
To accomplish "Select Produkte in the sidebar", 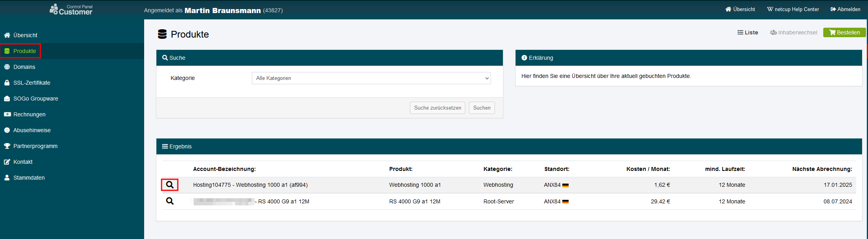I will (x=25, y=51).
